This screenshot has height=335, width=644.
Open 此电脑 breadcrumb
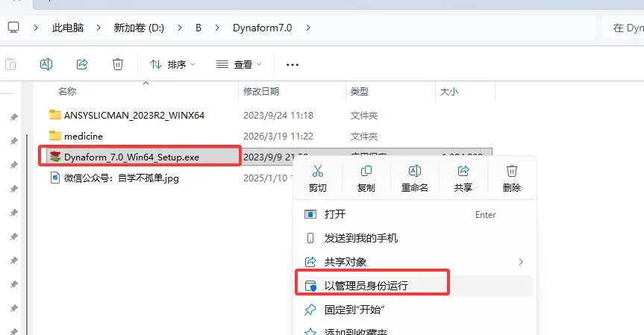tap(68, 28)
